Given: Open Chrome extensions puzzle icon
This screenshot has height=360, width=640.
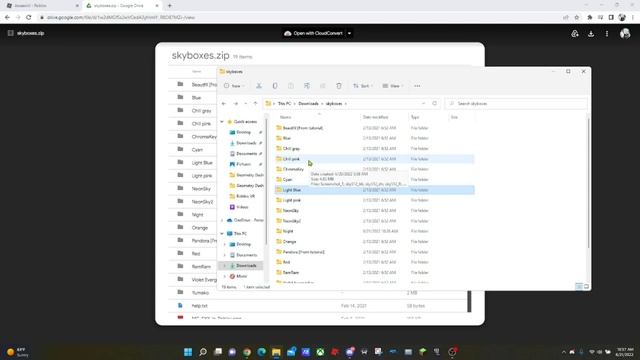Looking at the screenshot, I should tap(589, 17).
